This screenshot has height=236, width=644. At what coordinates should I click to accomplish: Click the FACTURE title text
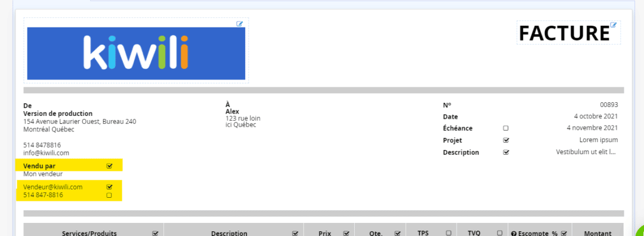point(564,33)
